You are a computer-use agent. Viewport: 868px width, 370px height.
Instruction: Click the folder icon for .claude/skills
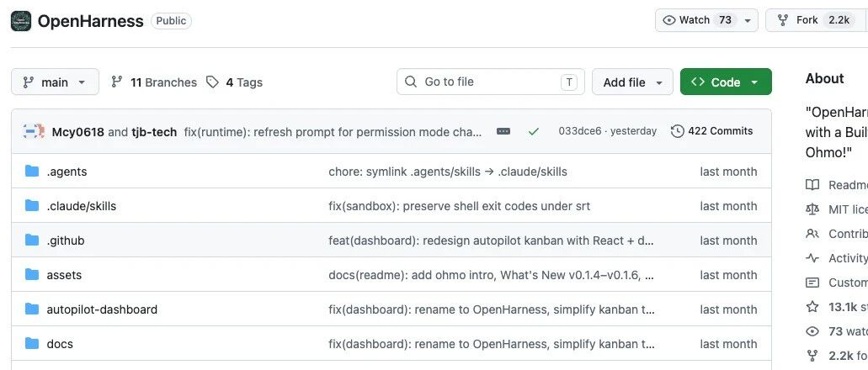(x=32, y=205)
